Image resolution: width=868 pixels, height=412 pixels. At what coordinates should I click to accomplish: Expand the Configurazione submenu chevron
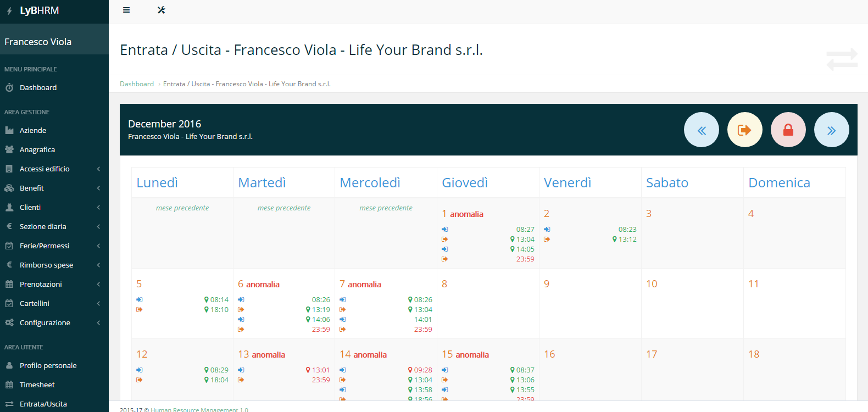(x=98, y=322)
